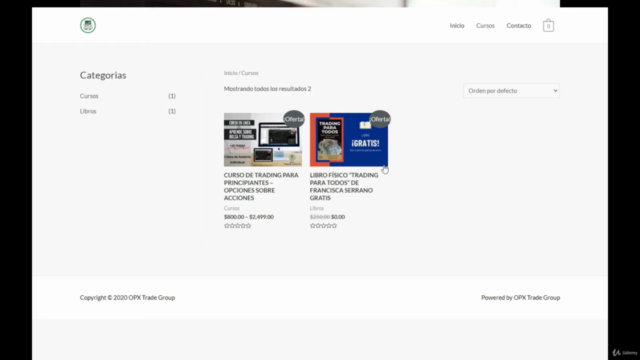Click the star rating under the trading course
The height and width of the screenshot is (360, 640).
[238, 226]
